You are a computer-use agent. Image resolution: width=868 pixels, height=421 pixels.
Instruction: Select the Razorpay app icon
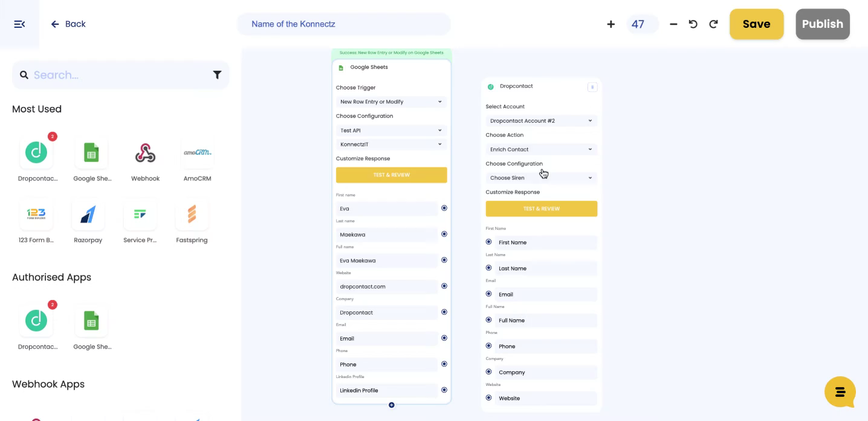[x=88, y=214]
